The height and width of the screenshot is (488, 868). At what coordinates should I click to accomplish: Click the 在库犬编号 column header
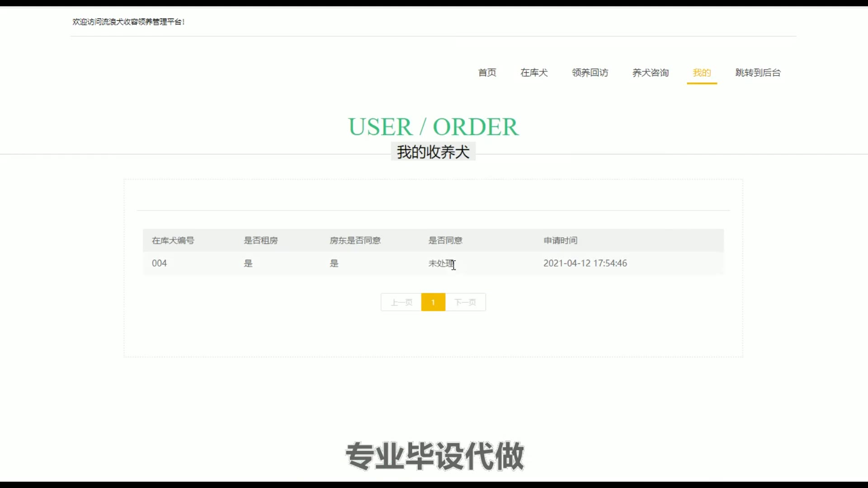point(173,240)
